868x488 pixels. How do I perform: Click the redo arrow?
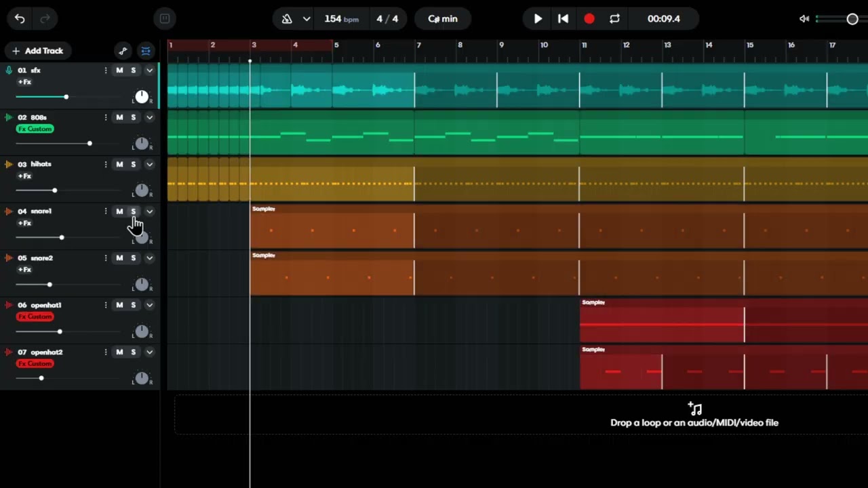click(45, 19)
